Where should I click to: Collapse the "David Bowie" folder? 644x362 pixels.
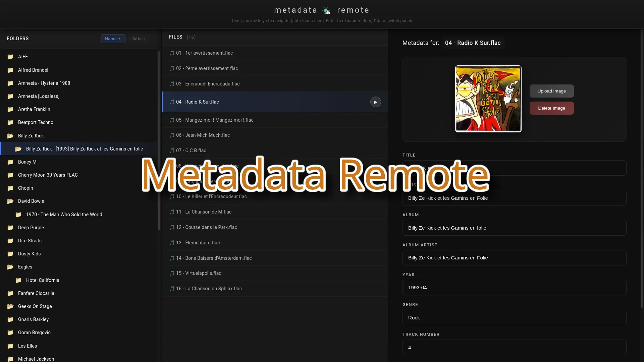point(31,201)
